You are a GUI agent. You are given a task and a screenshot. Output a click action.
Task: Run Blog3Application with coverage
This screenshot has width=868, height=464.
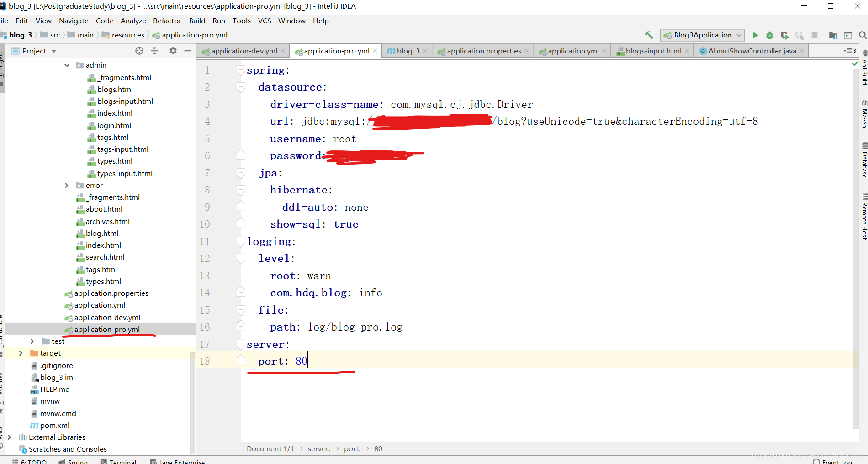(x=784, y=35)
